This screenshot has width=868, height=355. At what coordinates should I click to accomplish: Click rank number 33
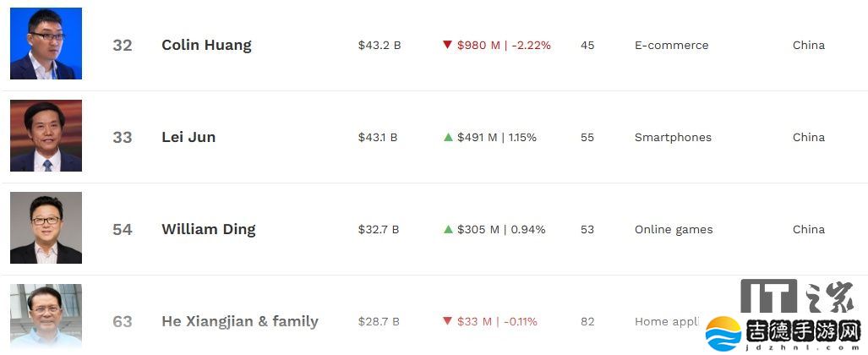[x=123, y=137]
